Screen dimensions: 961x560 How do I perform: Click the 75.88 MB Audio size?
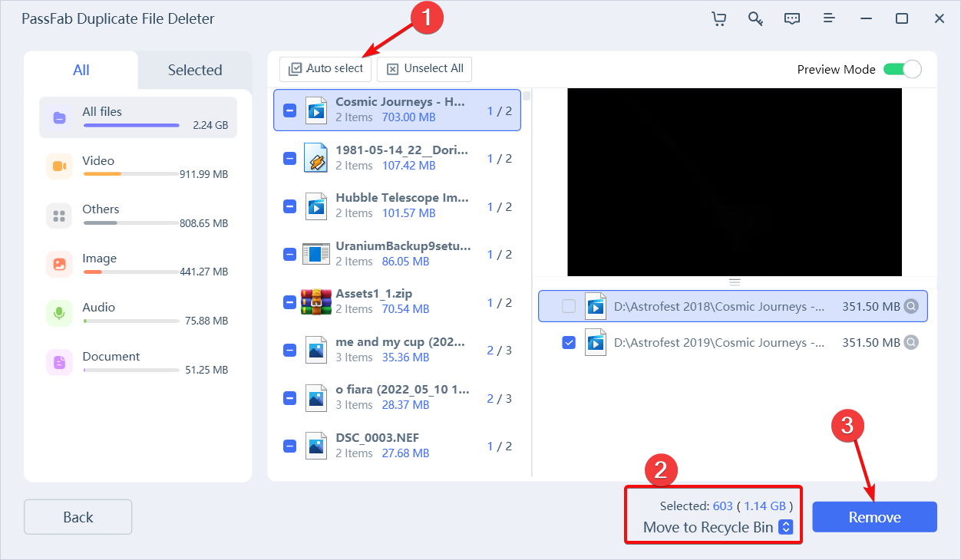coord(206,321)
